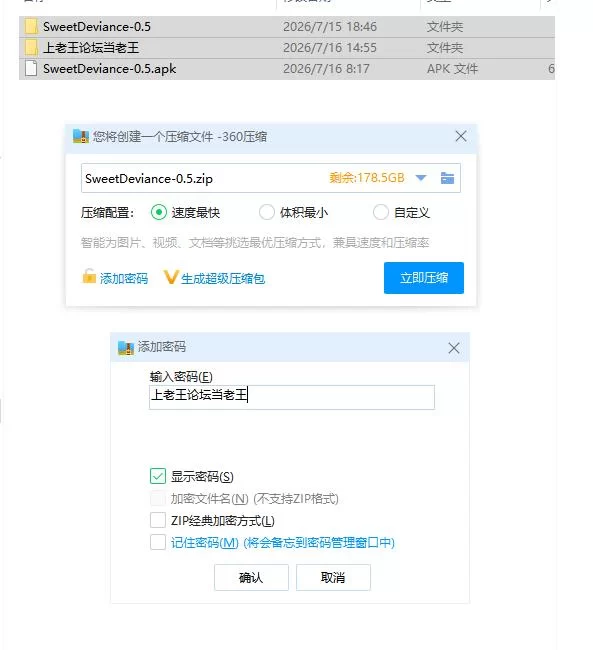
Task: Open the 生成超级压缩包 link
Action: [x=223, y=279]
